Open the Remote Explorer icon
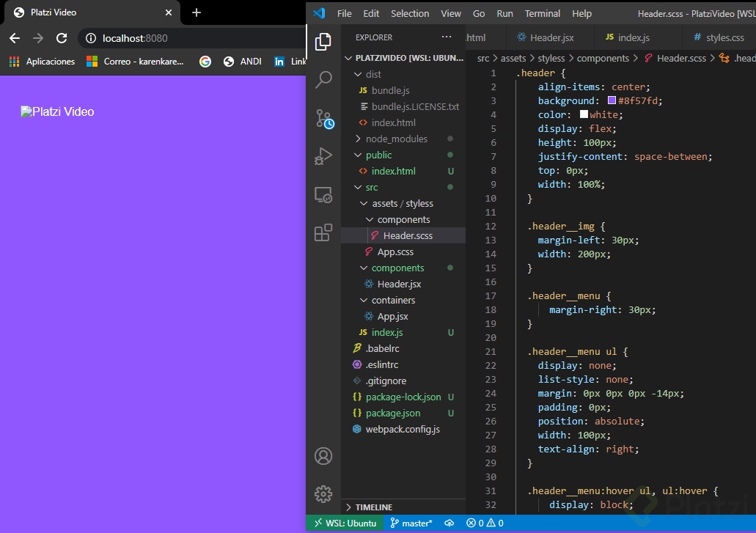 pos(323,195)
